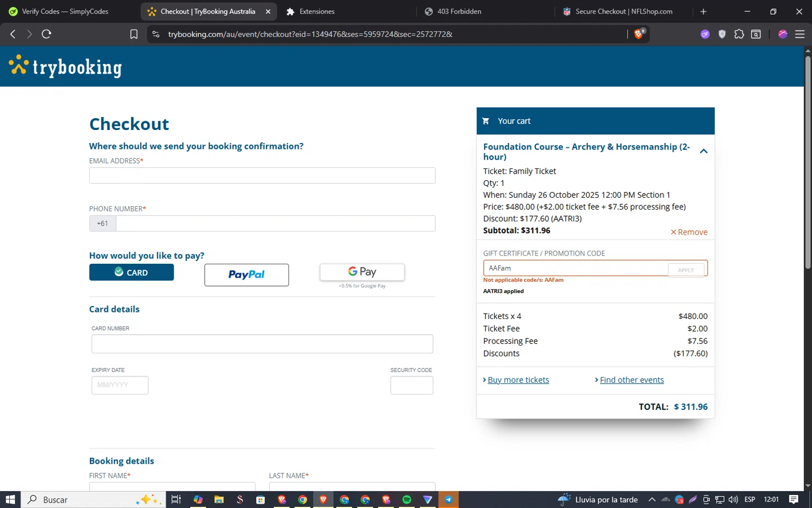
Task: Reload the TryBooking checkout page
Action: (47, 34)
